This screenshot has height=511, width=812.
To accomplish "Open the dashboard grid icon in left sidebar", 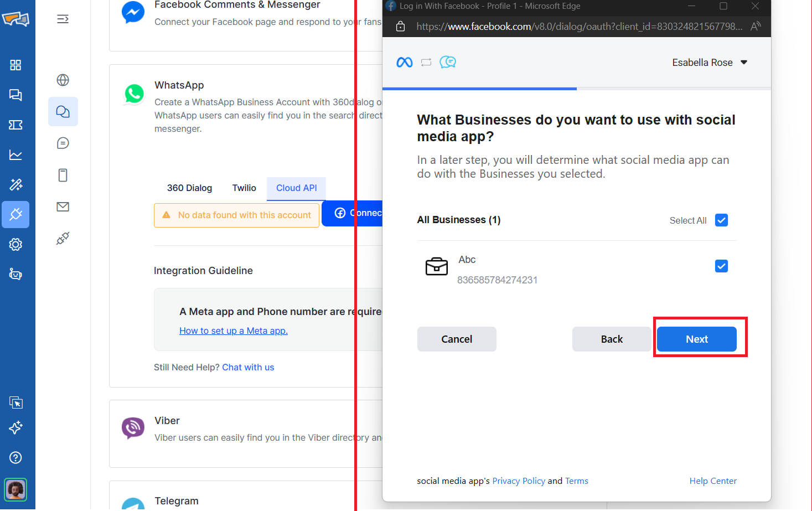I will coord(15,65).
